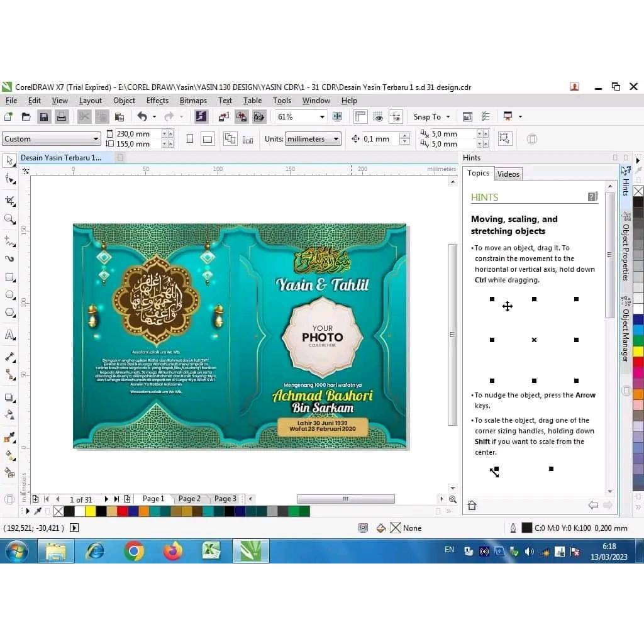Open the Units millimeters dropdown
The width and height of the screenshot is (644, 644).
point(313,139)
